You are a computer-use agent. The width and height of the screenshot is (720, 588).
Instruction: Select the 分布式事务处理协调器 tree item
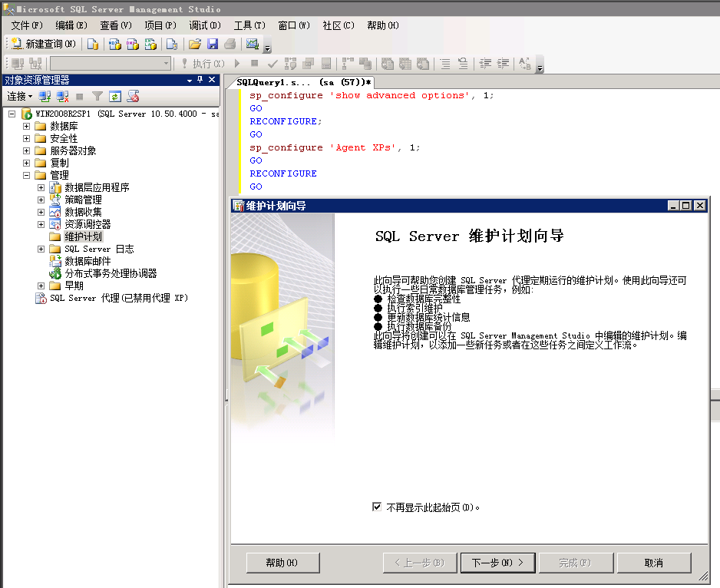[x=111, y=273]
